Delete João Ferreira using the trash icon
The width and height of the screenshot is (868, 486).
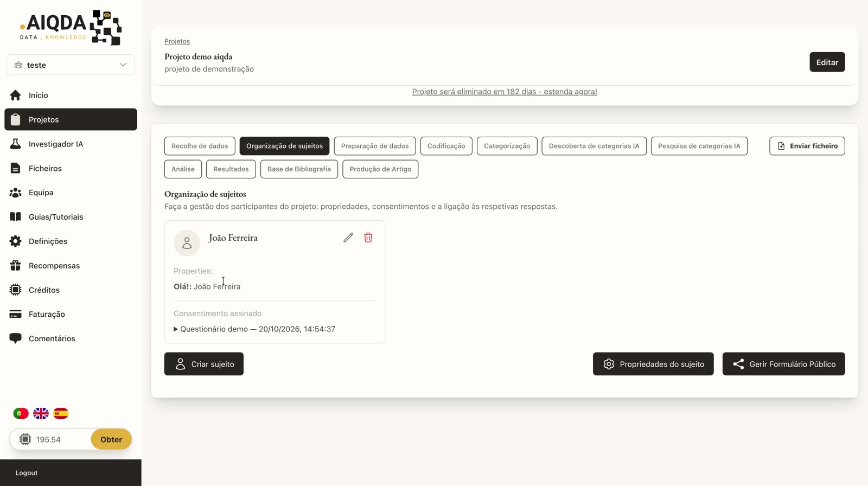pos(368,238)
